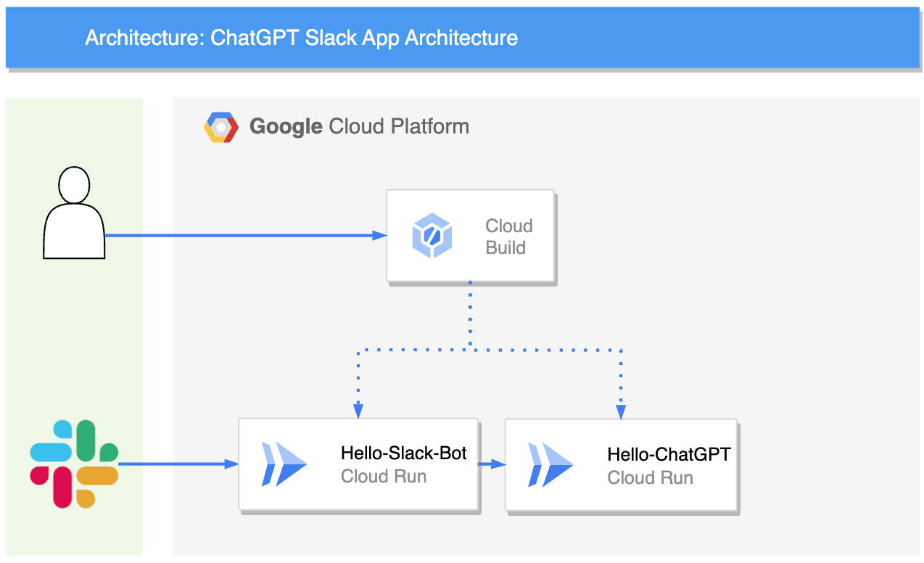Select the "Hello-Slack-Bot" title text
Viewport: 924px width, 563px height.
pyautogui.click(x=404, y=453)
